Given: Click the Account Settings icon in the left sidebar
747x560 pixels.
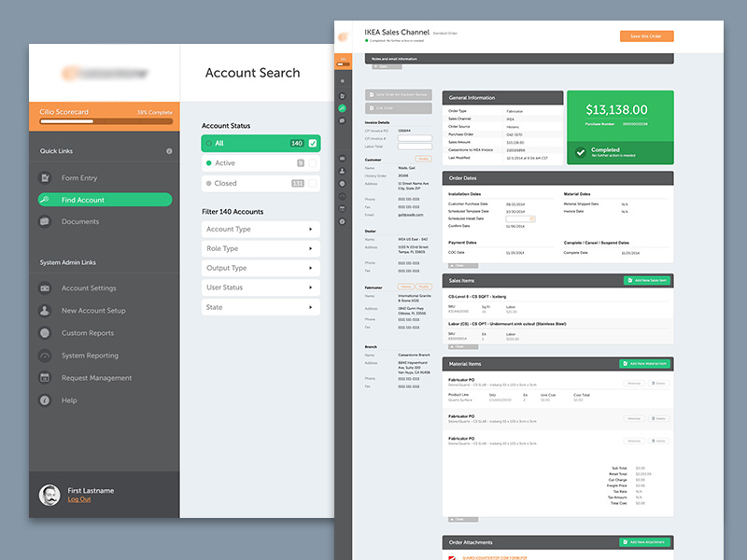Looking at the screenshot, I should pyautogui.click(x=45, y=288).
